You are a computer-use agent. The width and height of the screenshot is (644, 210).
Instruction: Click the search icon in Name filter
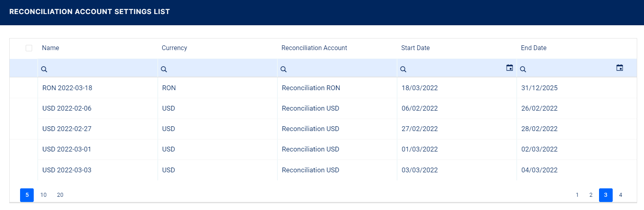(44, 69)
